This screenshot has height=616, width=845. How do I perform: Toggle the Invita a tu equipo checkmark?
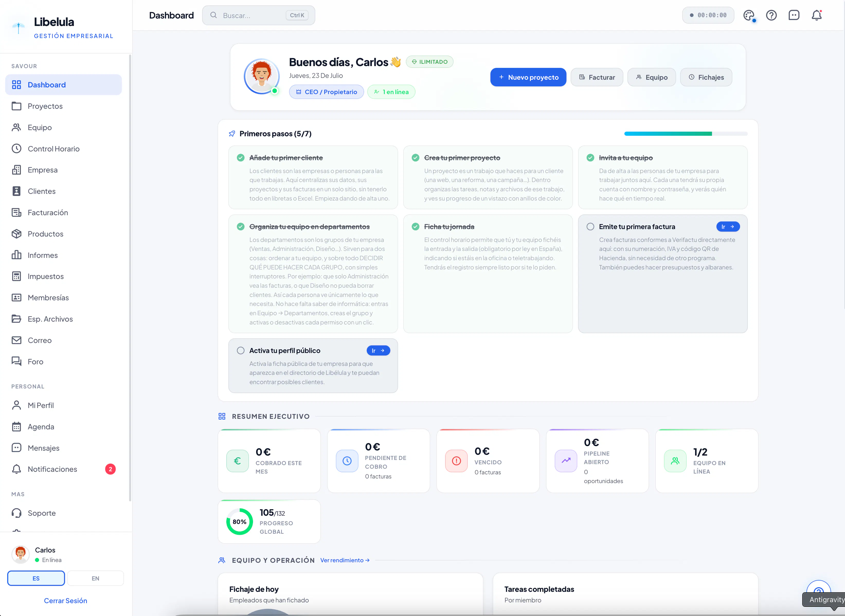click(x=590, y=158)
